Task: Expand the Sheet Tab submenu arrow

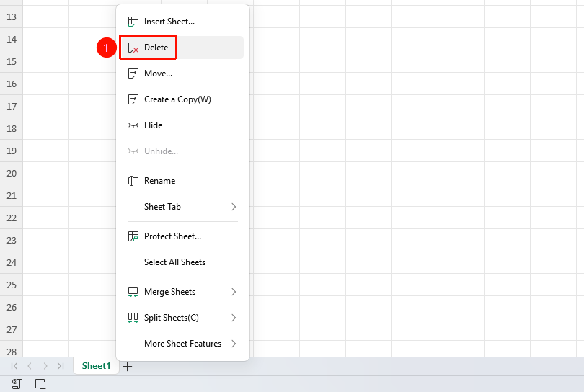Action: [x=234, y=207]
